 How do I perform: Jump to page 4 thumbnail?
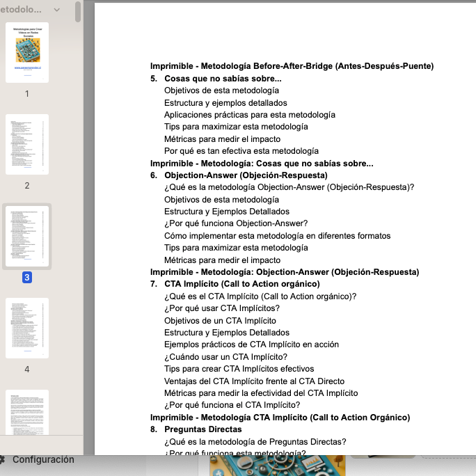27,328
